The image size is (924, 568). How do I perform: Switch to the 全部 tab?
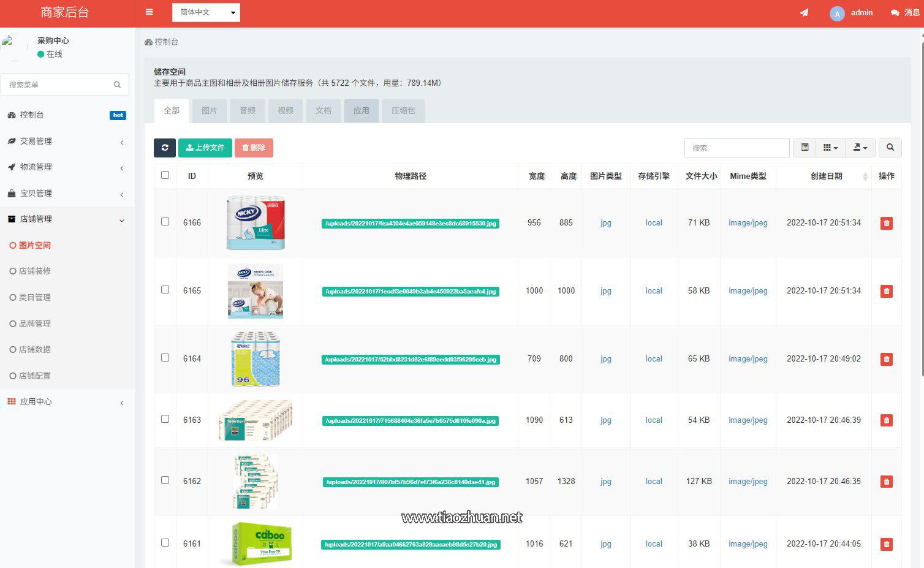click(x=172, y=111)
